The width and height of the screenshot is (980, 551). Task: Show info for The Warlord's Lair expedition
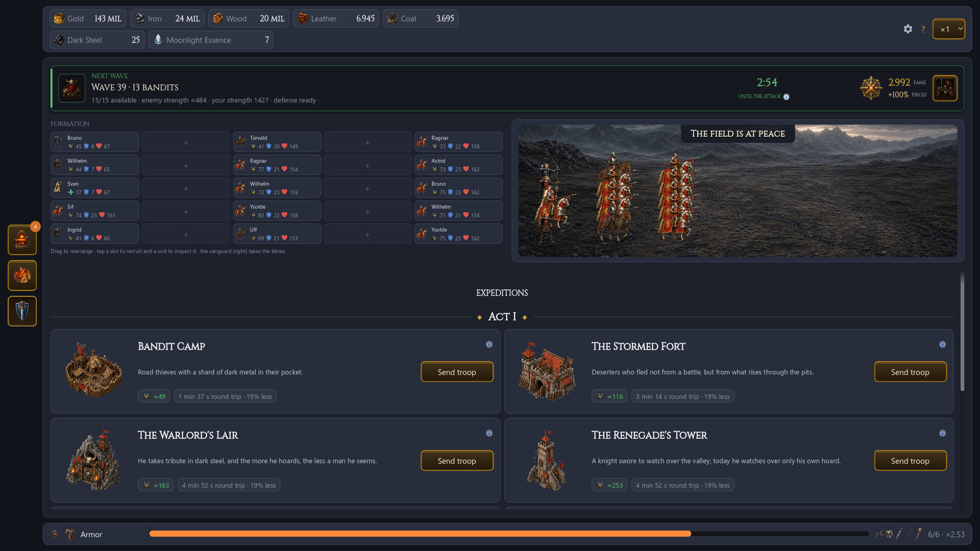point(489,433)
